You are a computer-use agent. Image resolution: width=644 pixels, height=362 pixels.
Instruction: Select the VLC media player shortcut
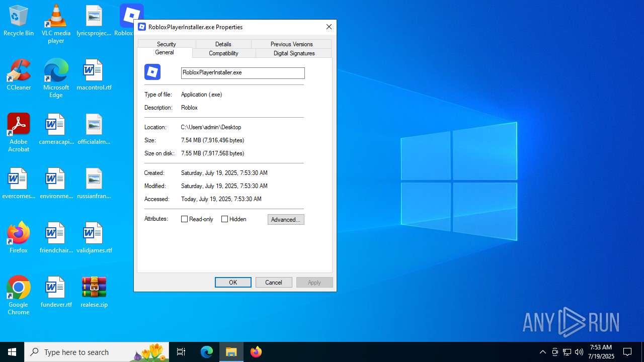coord(56,24)
